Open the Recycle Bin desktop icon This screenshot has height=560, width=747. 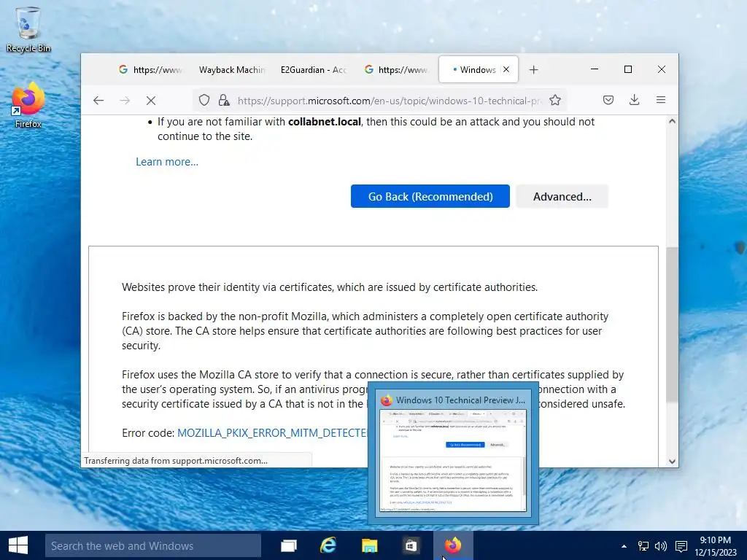coord(28,29)
